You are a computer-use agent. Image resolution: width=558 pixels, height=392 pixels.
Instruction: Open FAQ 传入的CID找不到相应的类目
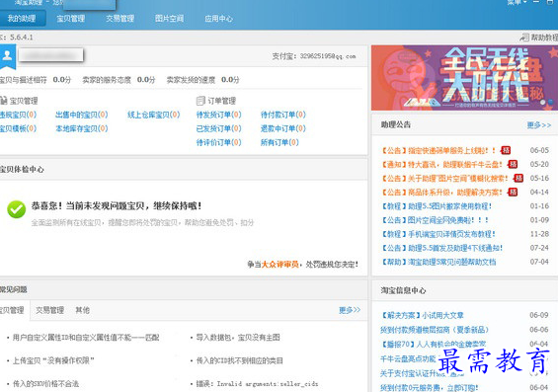tap(240, 360)
